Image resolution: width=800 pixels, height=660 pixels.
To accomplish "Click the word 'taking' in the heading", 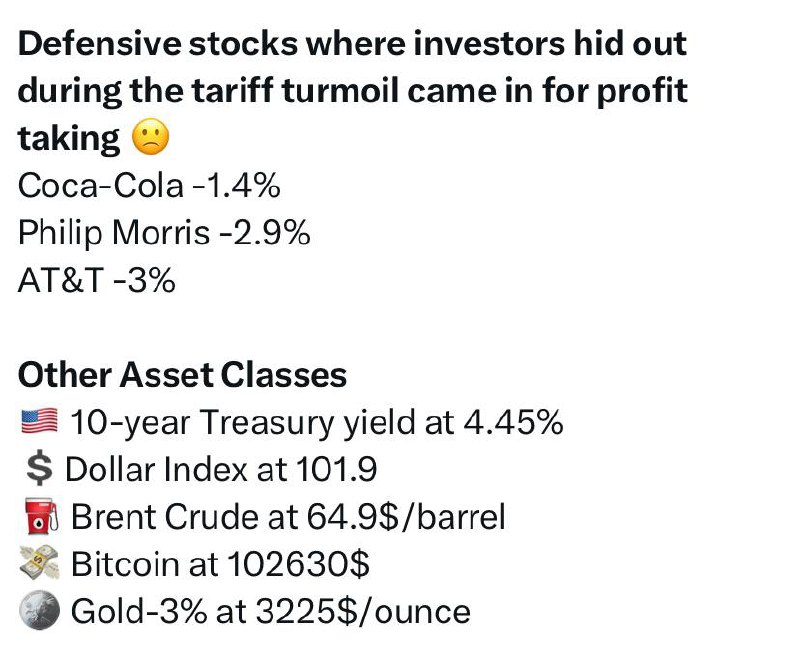I will 68,139.
